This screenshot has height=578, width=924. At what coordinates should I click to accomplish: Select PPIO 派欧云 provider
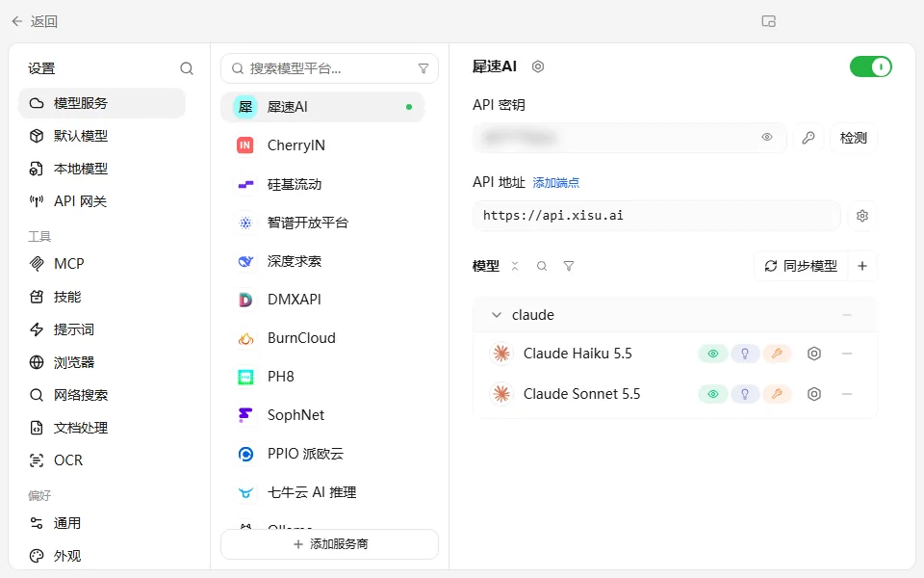[x=323, y=454]
